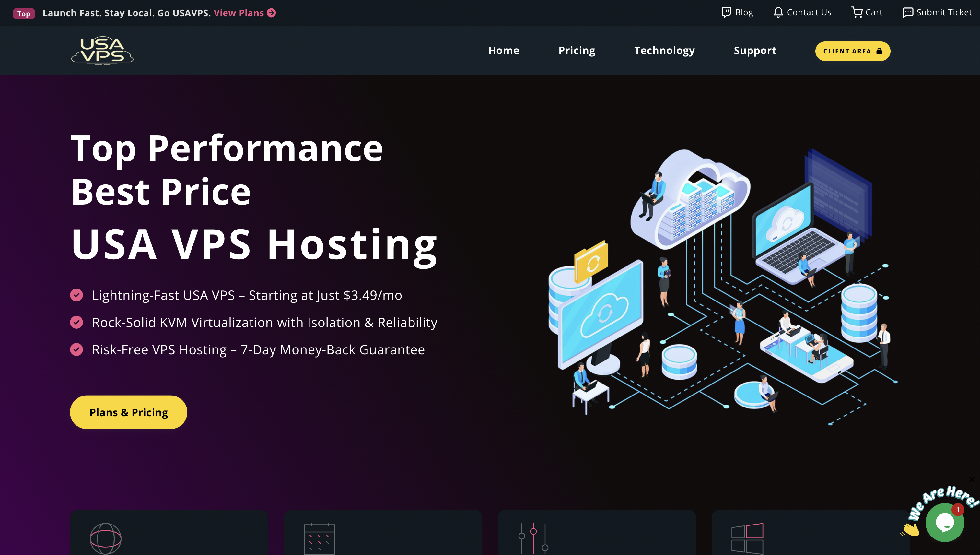Open the green live chat bubble

(945, 523)
